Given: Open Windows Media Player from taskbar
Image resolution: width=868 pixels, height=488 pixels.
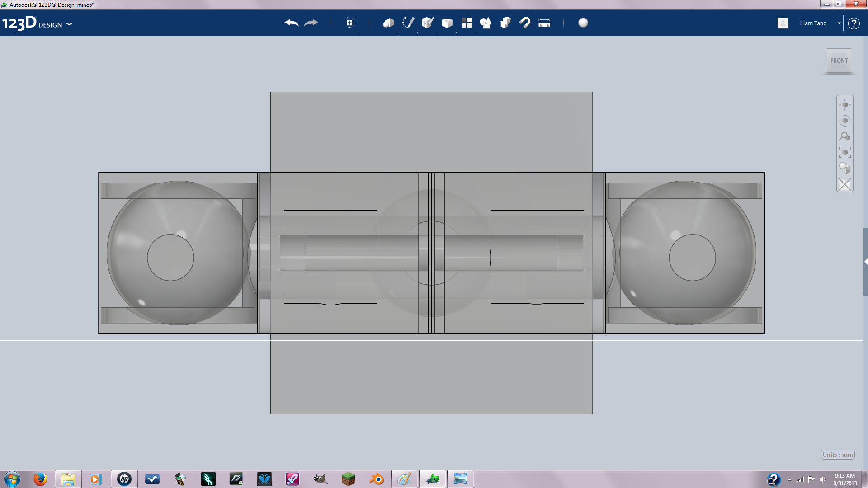Looking at the screenshot, I should pos(96,479).
